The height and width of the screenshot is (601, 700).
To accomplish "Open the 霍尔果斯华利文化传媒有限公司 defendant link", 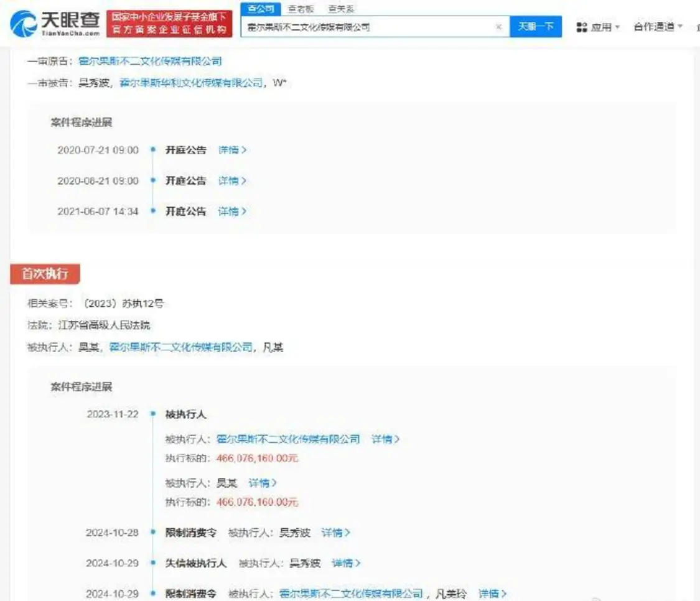I will 190,83.
